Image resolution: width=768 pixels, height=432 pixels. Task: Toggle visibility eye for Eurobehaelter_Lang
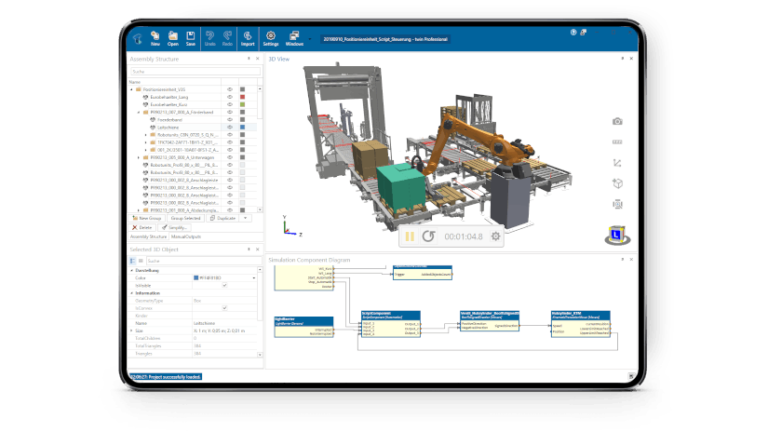point(230,97)
